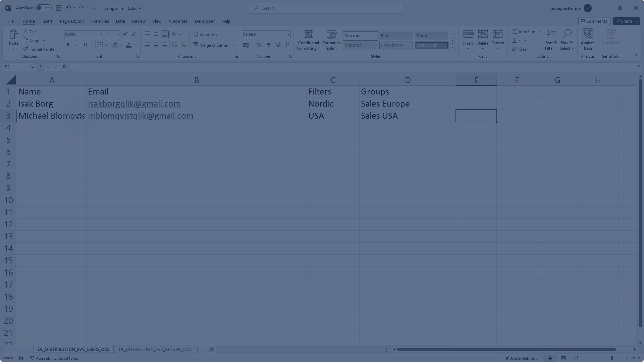Toggle bold formatting

click(x=68, y=45)
